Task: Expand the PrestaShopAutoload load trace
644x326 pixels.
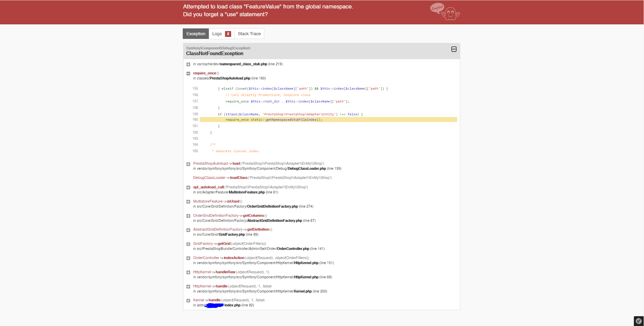Action: 188,164
